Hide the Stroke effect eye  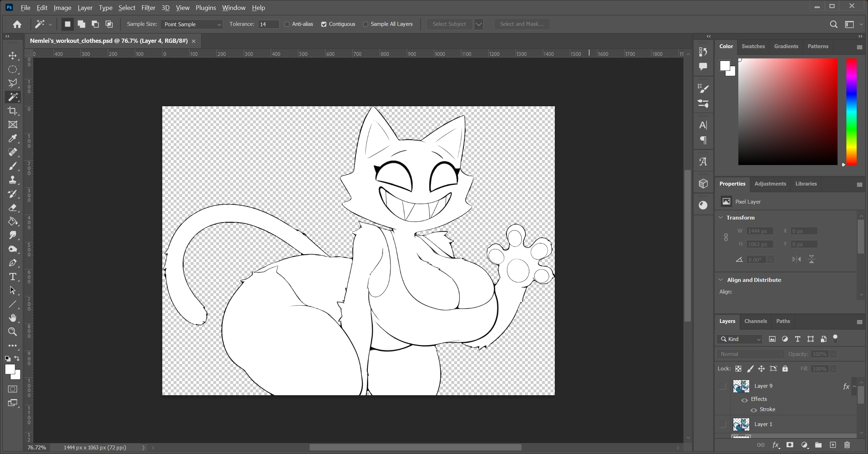(754, 410)
